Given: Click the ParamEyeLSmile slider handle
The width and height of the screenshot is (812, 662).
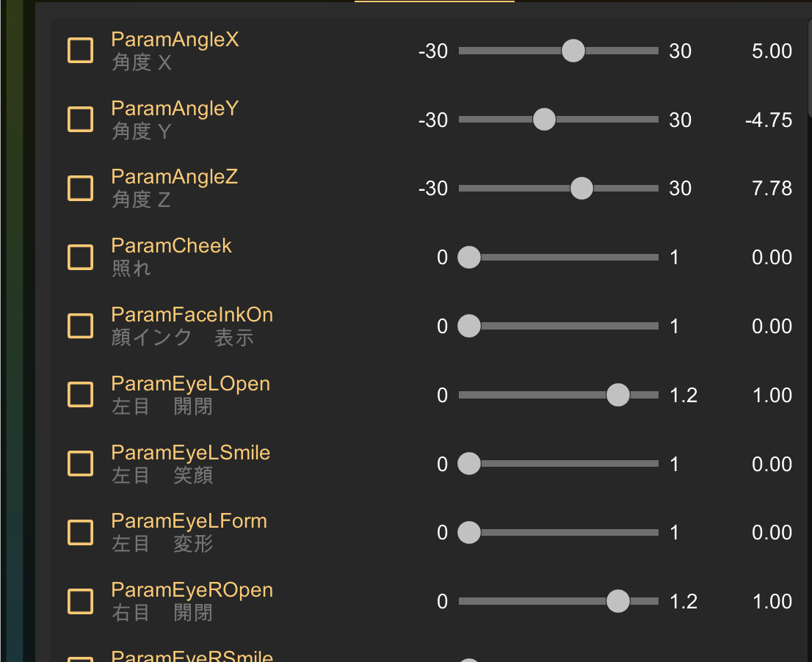Looking at the screenshot, I should point(469,463).
